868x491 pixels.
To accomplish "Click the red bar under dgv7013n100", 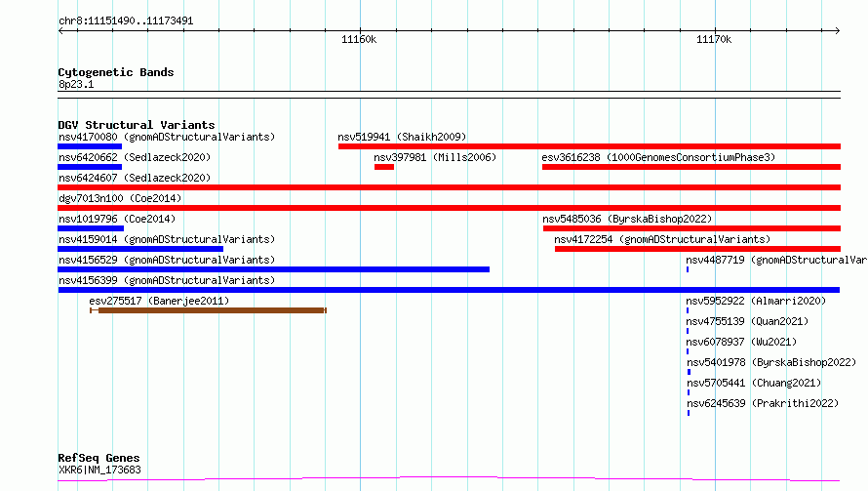I will pos(449,208).
